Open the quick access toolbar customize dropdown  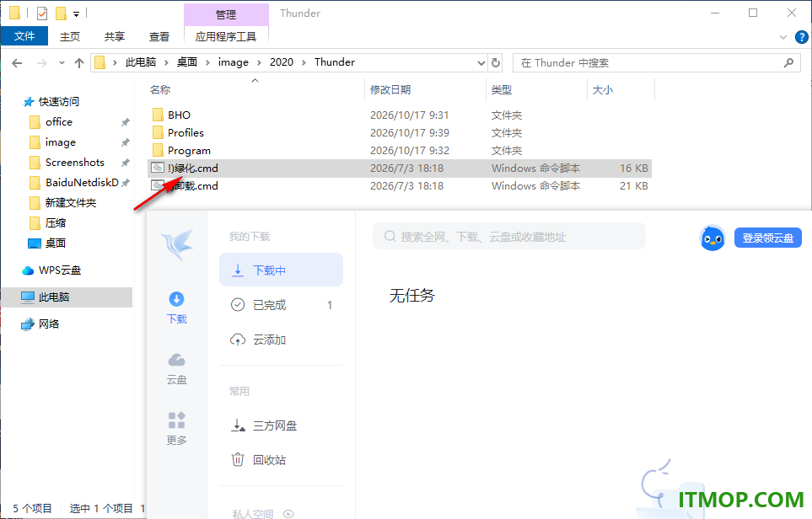point(76,14)
